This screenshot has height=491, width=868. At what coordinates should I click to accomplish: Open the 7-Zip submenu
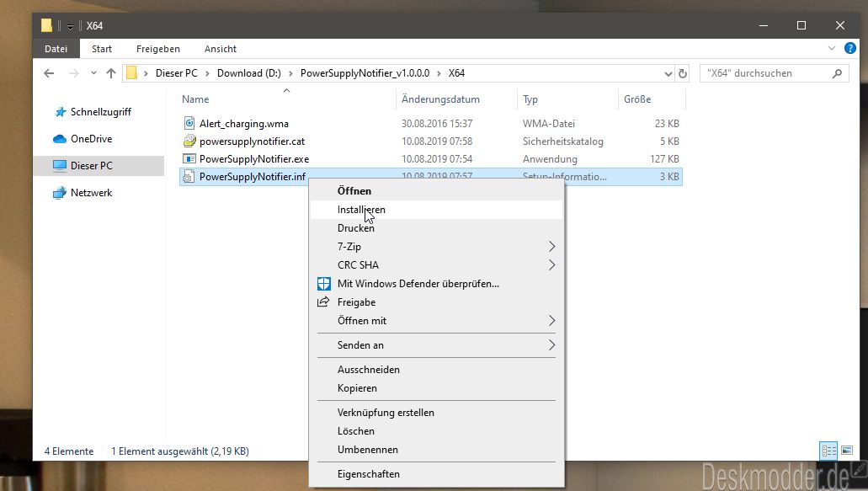pos(436,247)
